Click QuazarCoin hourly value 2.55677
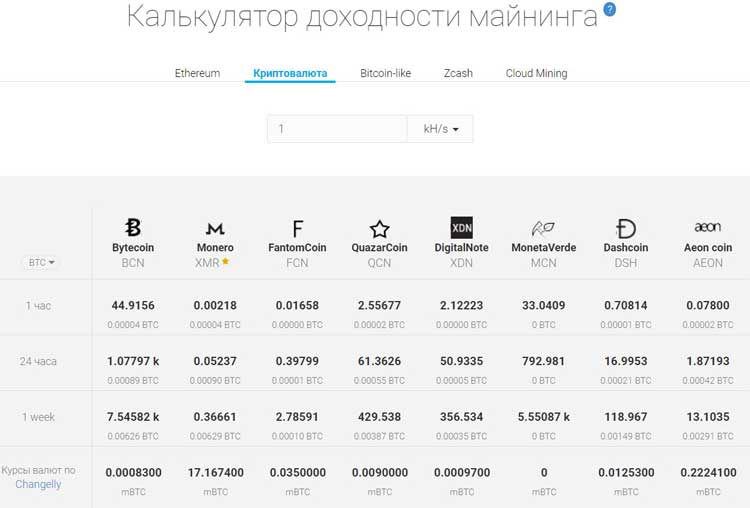The width and height of the screenshot is (750, 508). (x=379, y=305)
